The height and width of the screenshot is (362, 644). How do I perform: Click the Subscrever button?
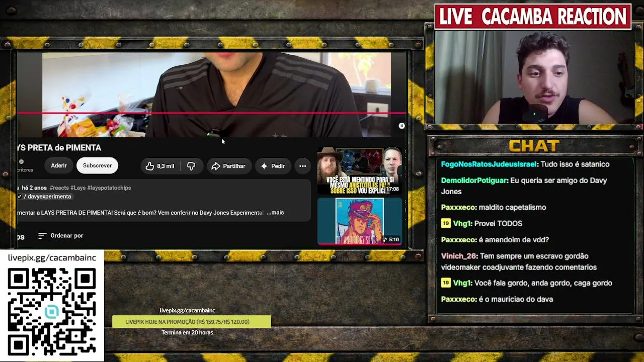[97, 165]
